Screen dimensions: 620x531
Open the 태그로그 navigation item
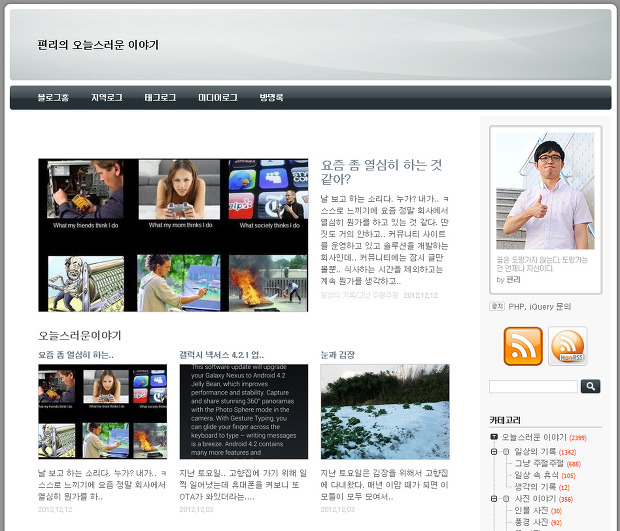[x=160, y=98]
